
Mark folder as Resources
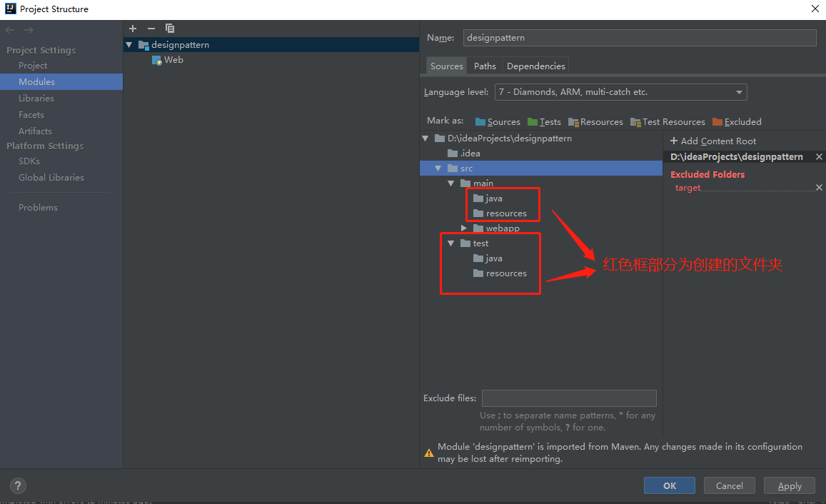(x=595, y=121)
